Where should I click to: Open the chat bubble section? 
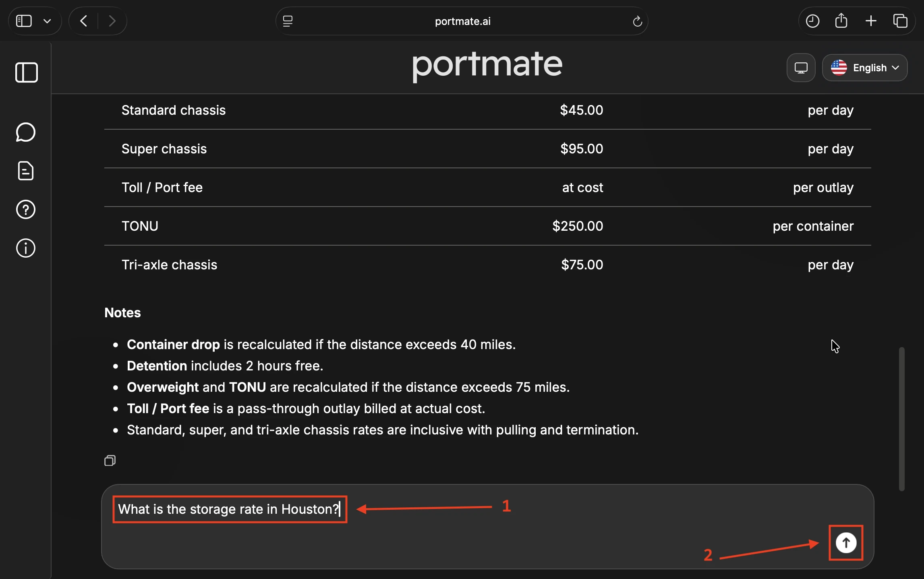coord(26,132)
